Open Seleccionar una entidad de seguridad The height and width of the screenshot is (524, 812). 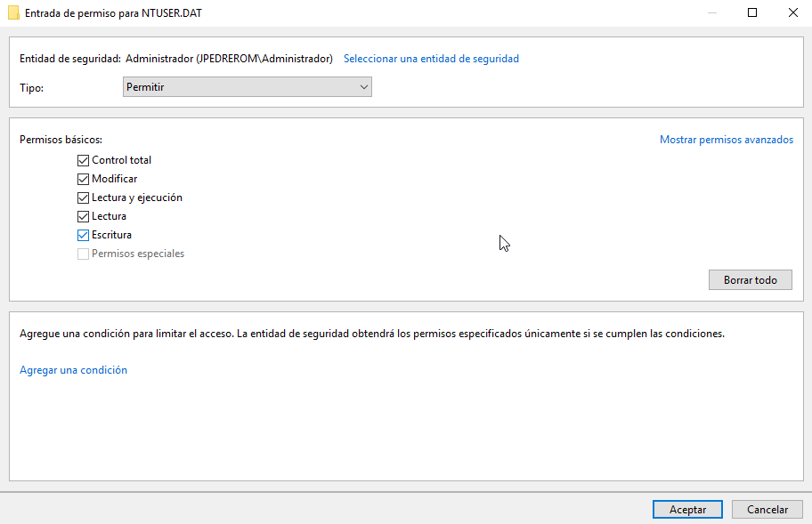(431, 59)
